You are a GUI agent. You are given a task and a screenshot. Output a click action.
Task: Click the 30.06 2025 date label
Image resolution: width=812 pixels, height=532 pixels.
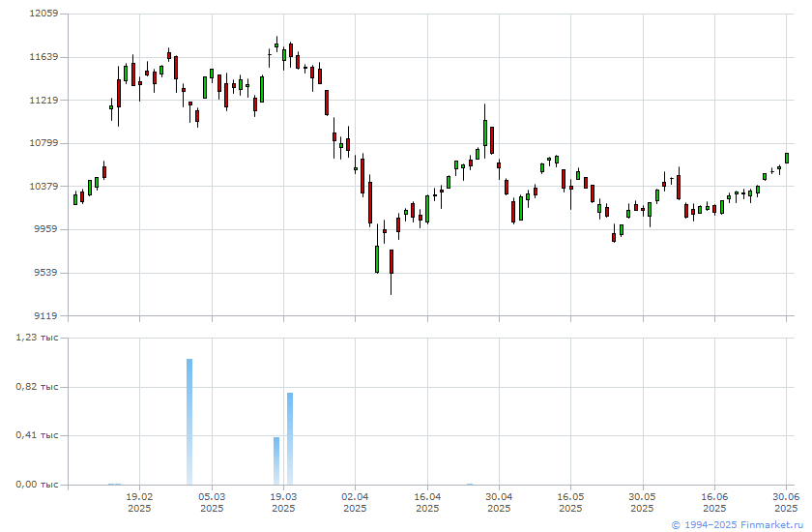(x=786, y=502)
